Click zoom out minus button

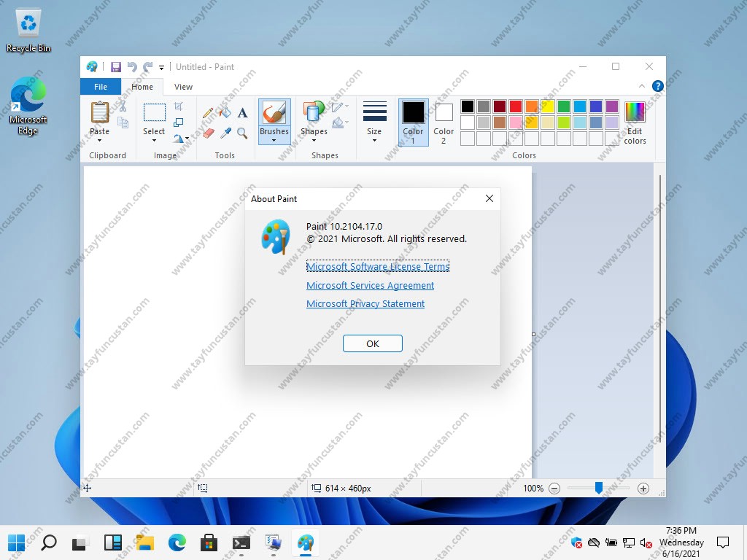(x=554, y=489)
